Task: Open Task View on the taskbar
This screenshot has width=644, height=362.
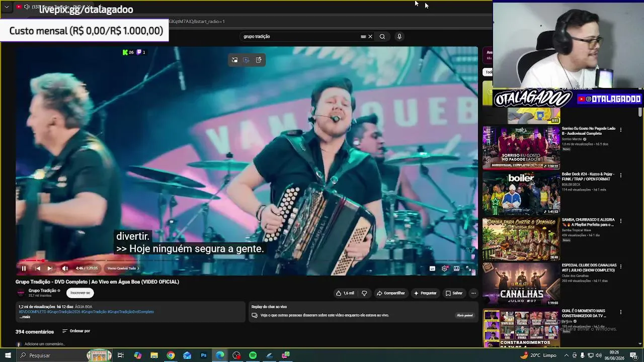Action: point(121,355)
